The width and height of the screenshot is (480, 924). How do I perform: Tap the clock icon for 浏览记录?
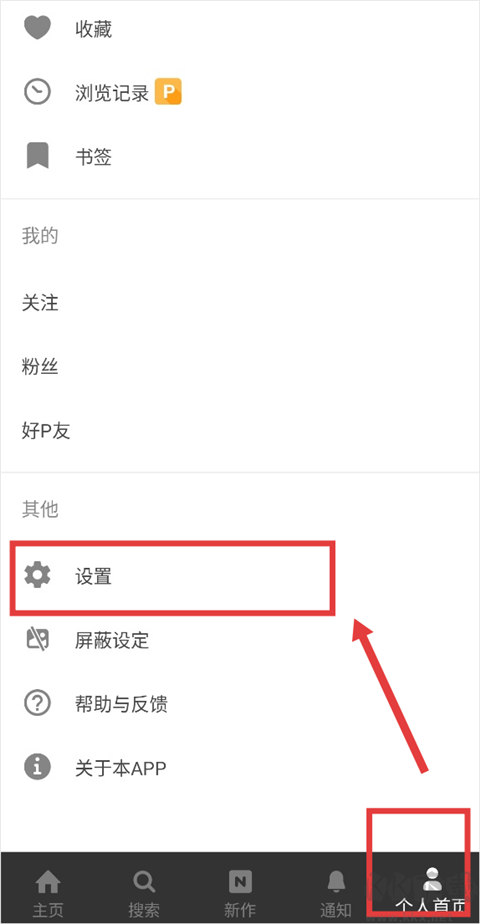(x=37, y=93)
